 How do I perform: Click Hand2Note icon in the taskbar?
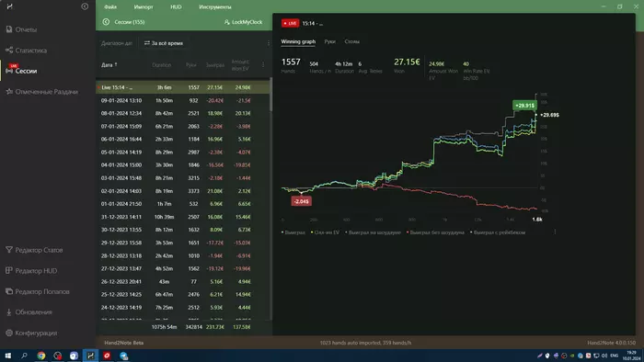click(91, 356)
